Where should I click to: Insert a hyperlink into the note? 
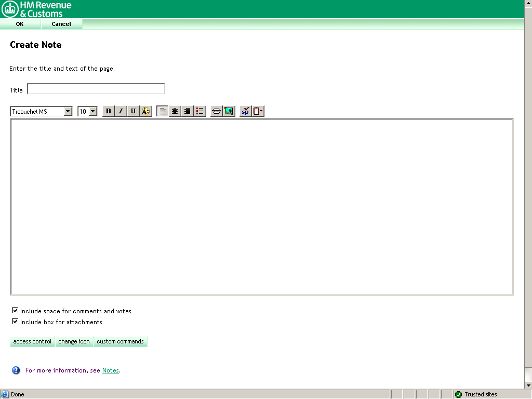217,111
